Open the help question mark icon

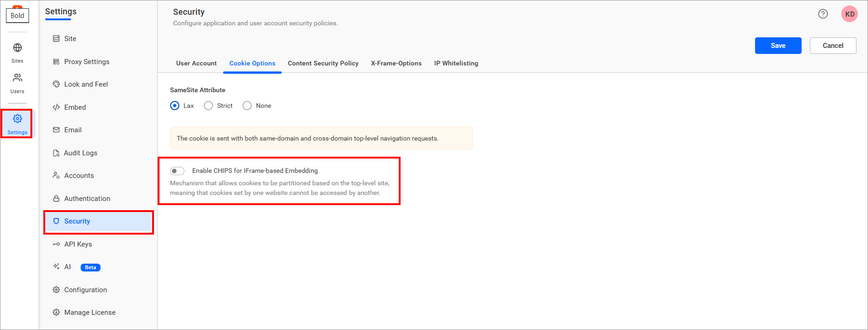pyautogui.click(x=823, y=14)
